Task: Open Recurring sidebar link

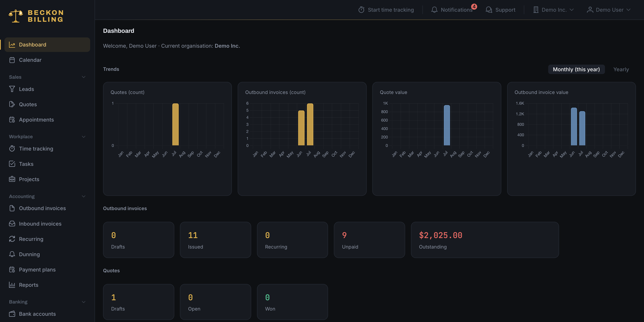Action: [x=47, y=239]
